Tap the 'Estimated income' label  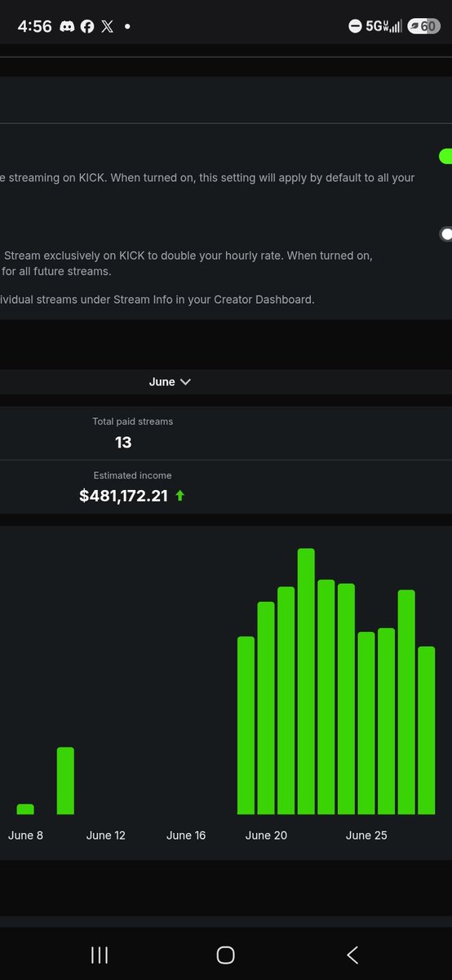[133, 475]
